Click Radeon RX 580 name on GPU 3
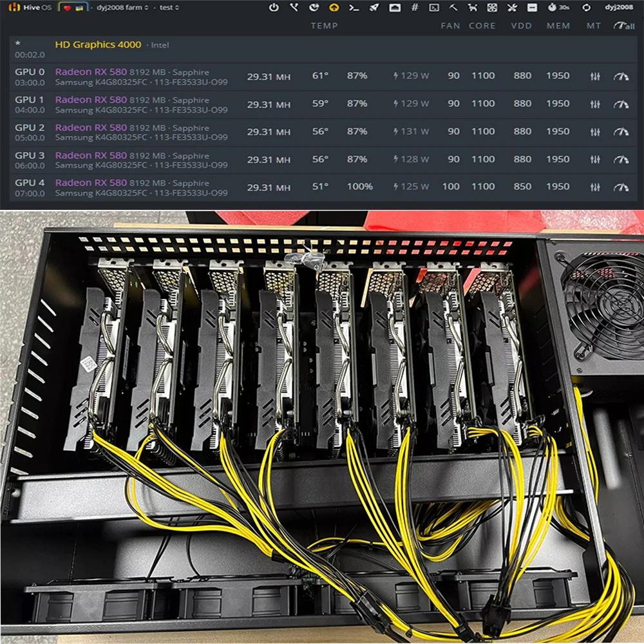 91,155
